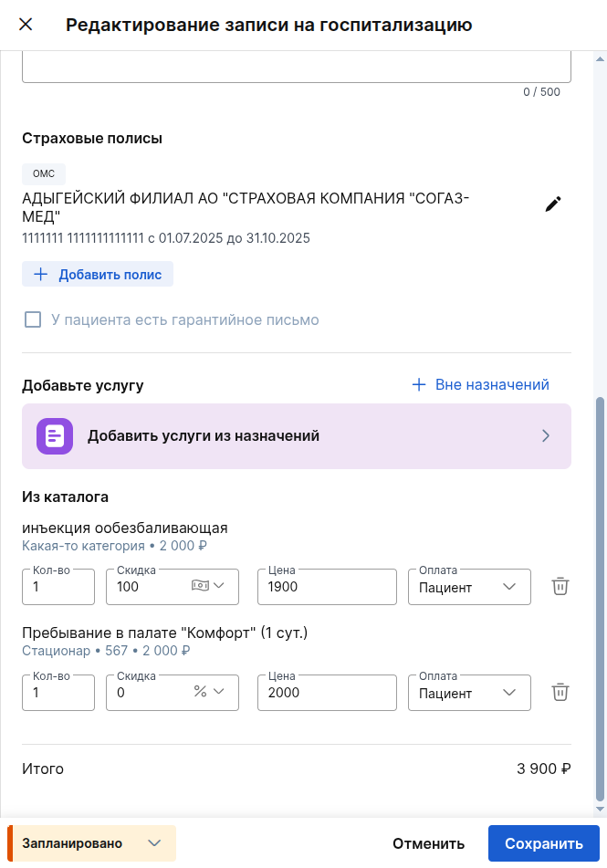Image resolution: width=607 pixels, height=868 pixels.
Task: Edit the СОГАЗ-МЕД insurance policy pencil icon
Action: click(552, 204)
